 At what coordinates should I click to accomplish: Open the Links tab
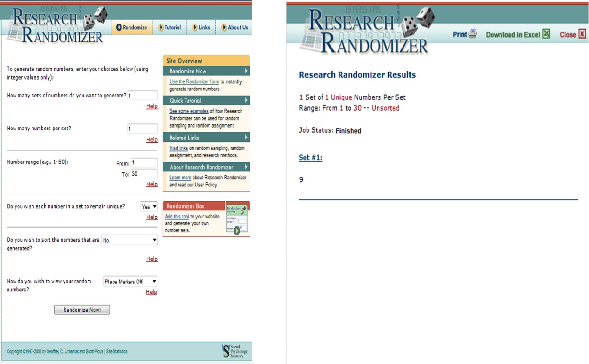coord(201,27)
